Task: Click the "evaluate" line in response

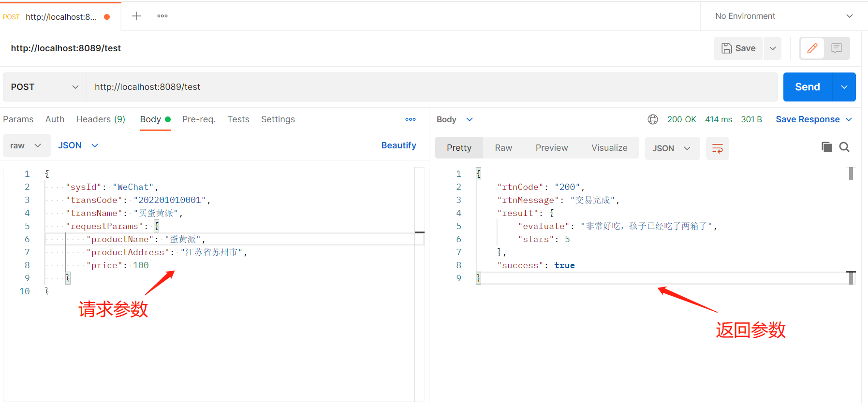Action: coord(618,226)
